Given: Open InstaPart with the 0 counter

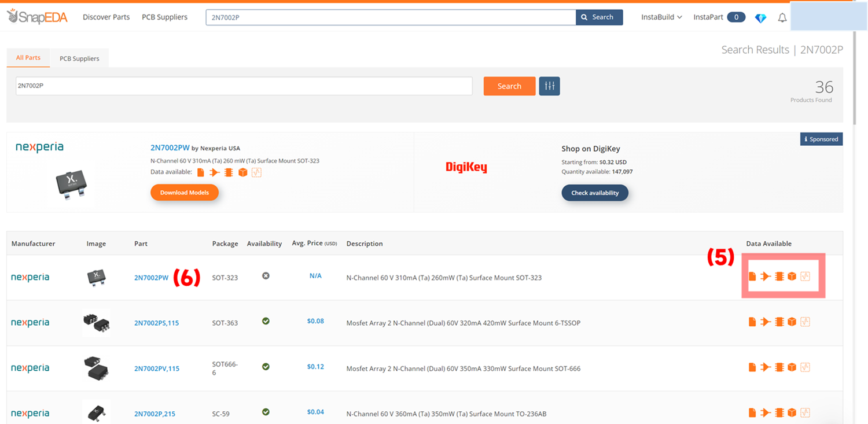Looking at the screenshot, I should coord(719,17).
